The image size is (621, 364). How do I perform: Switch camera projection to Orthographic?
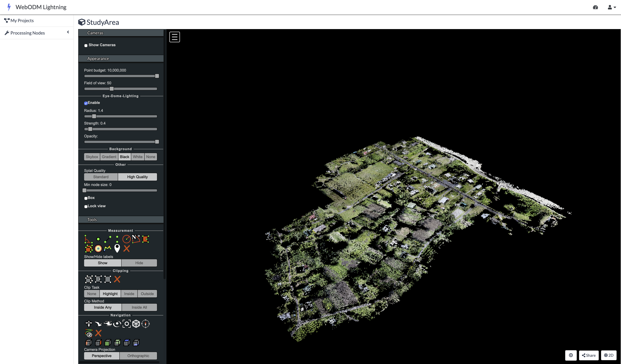pos(138,356)
